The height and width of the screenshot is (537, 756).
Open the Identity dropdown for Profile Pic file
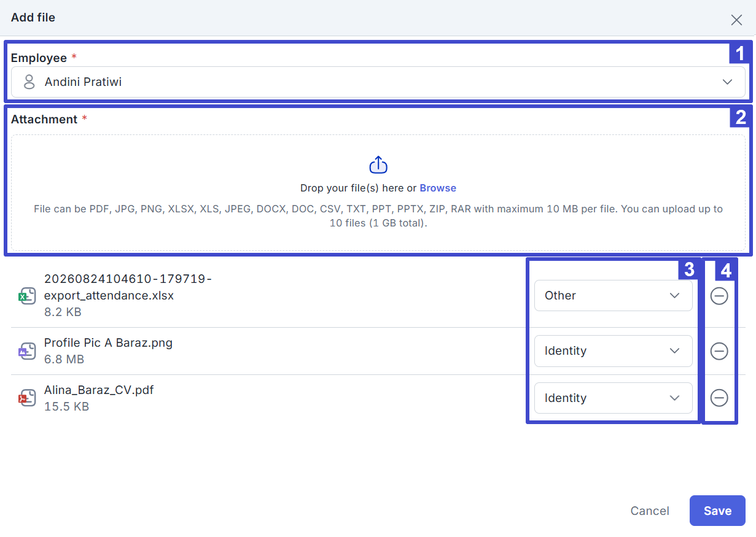coord(614,351)
